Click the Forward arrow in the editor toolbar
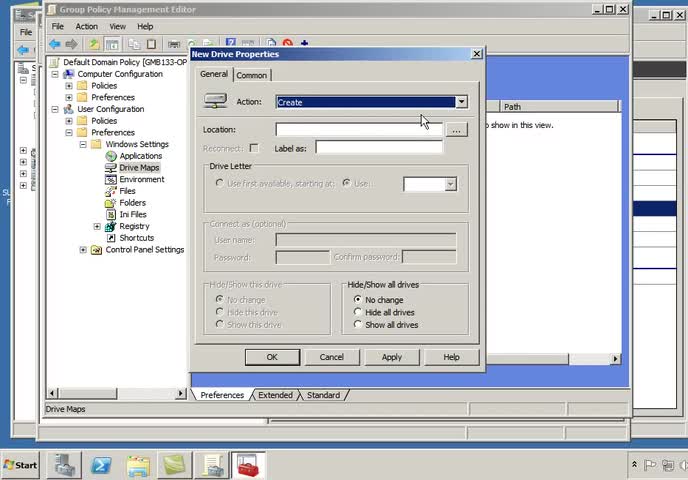This screenshot has height=480, width=688. click(x=71, y=44)
